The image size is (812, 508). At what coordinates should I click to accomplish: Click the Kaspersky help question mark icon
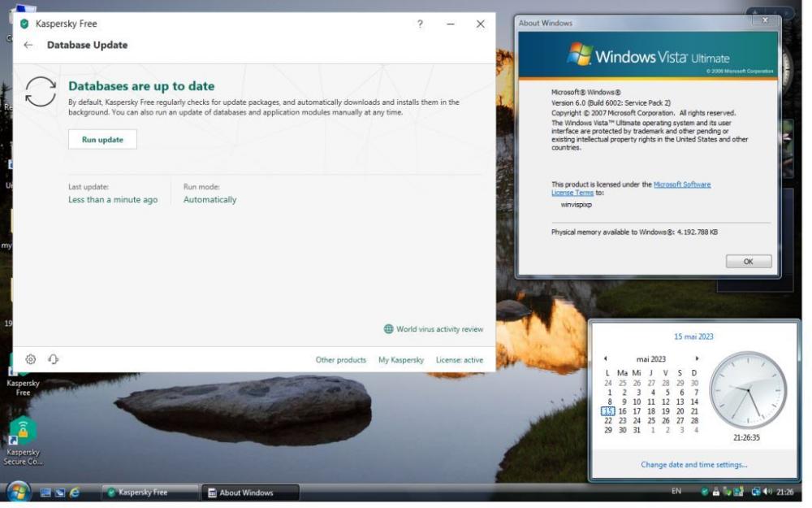[420, 24]
